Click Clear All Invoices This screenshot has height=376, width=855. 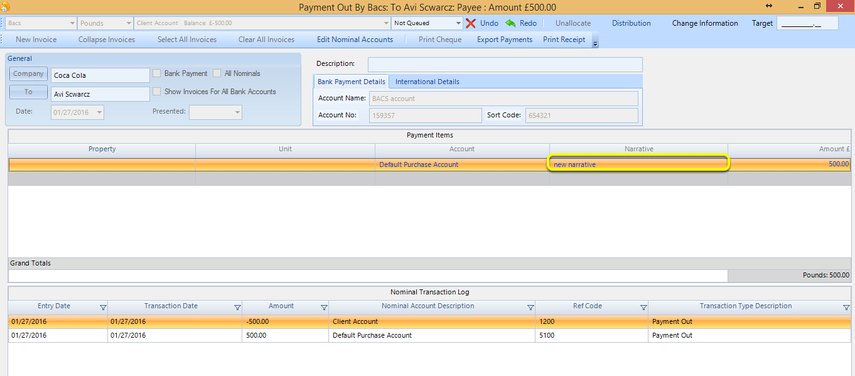[266, 40]
